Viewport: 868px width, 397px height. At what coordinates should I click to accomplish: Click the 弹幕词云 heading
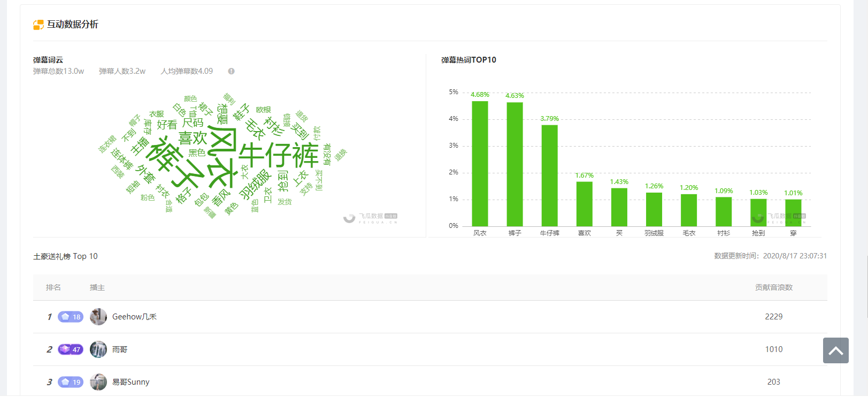(x=48, y=60)
